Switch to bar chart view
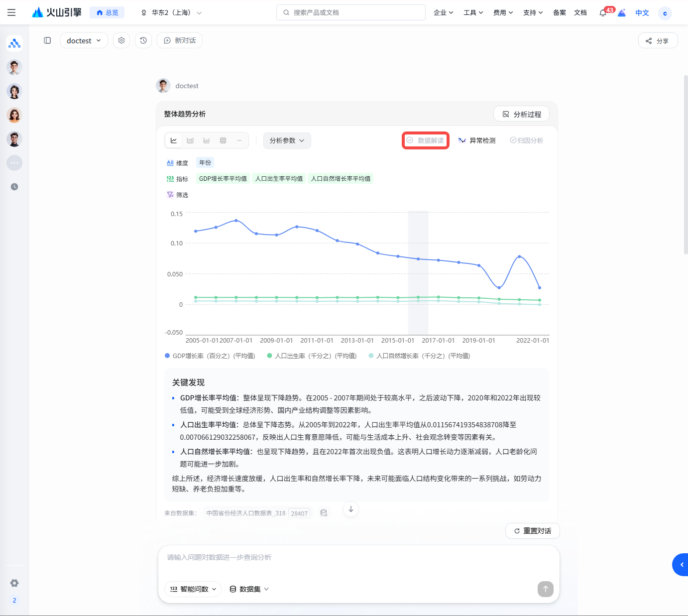 click(207, 140)
